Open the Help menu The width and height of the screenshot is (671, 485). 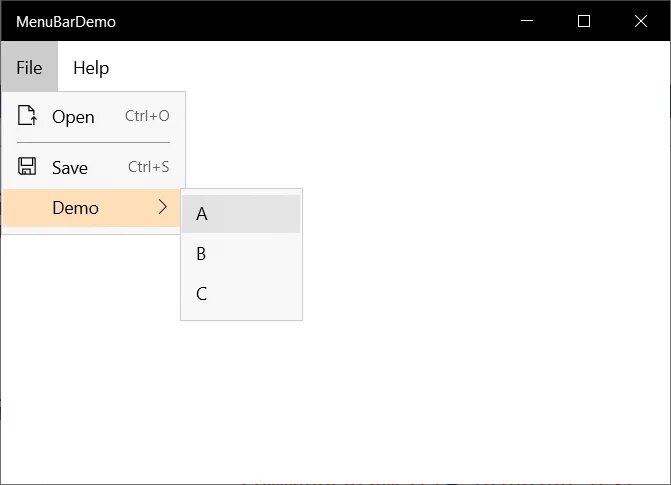pos(91,68)
